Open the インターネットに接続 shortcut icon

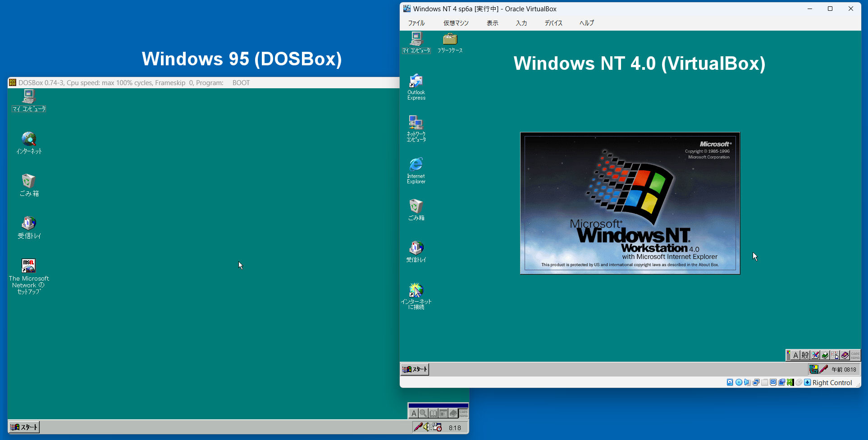416,290
